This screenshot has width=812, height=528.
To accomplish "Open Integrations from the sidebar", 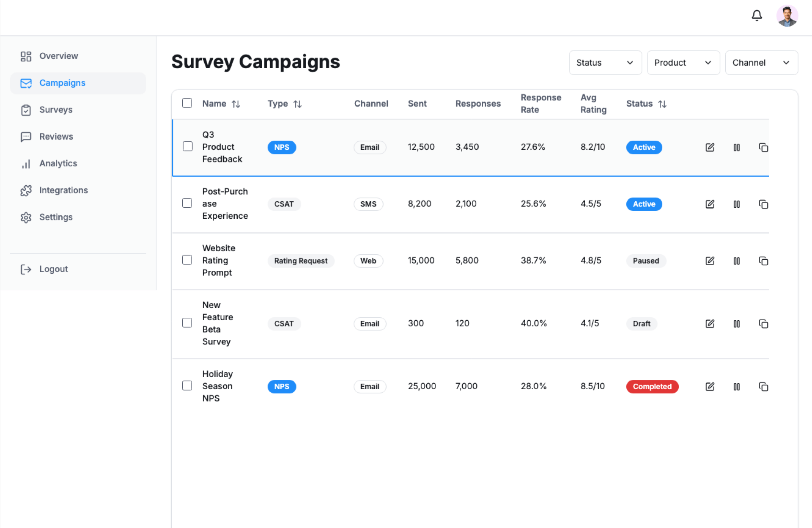I will (x=63, y=190).
